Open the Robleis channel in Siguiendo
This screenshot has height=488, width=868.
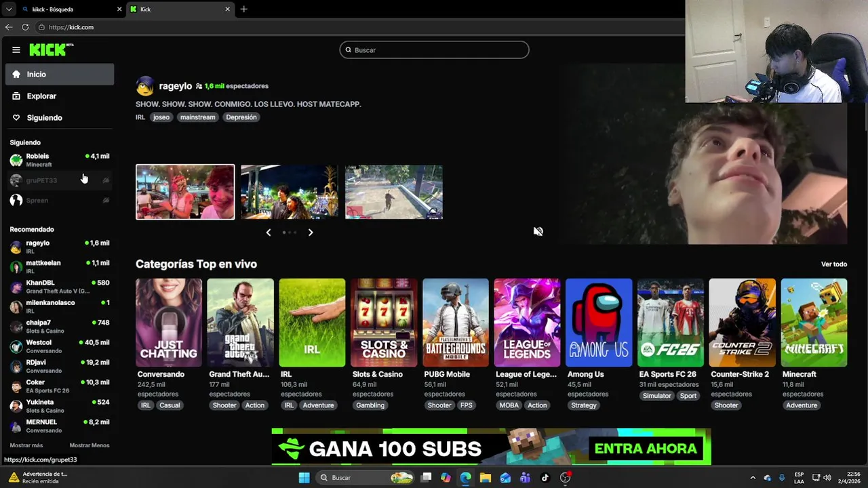(x=60, y=160)
